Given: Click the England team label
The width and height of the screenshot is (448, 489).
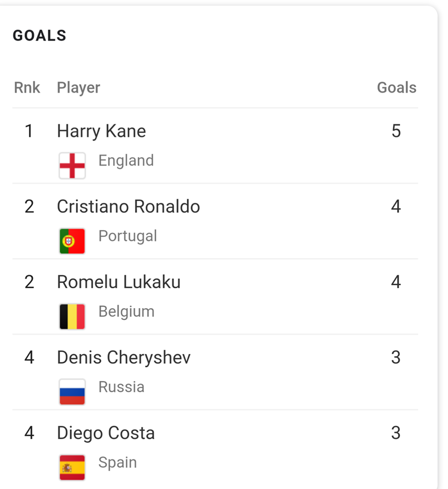Looking at the screenshot, I should pyautogui.click(x=126, y=161).
